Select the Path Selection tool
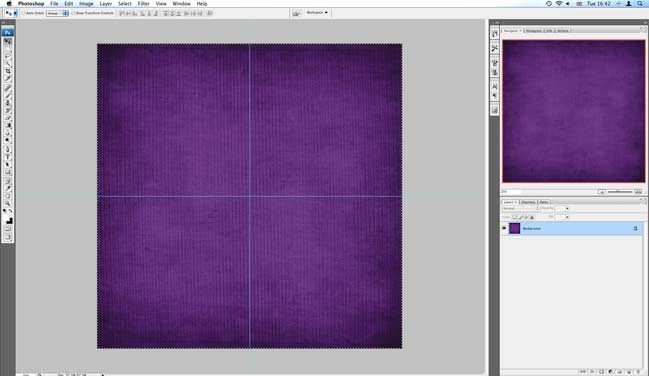 (8, 164)
